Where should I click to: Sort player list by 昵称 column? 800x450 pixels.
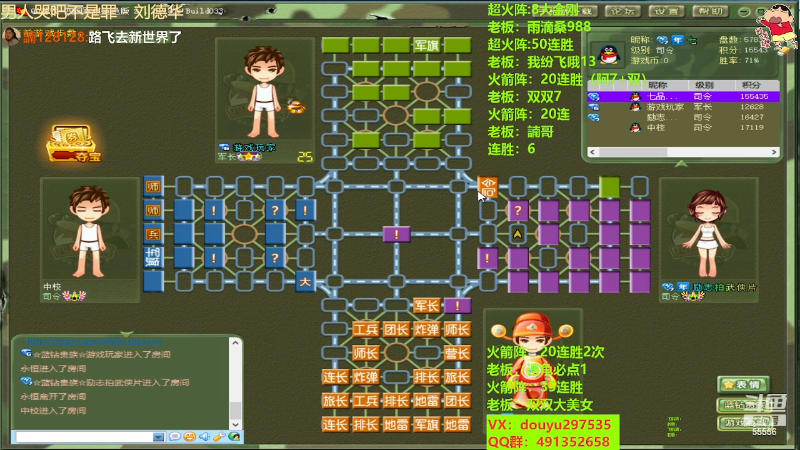coord(657,85)
